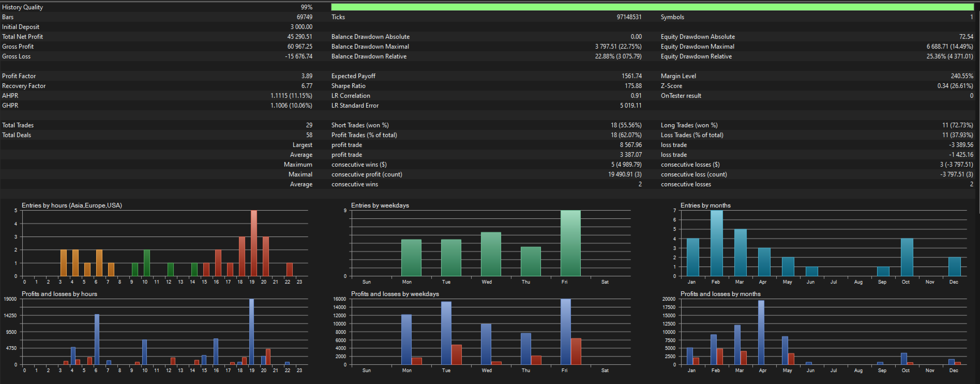
Task: Click the "consecutive loss (count)" label
Action: tap(694, 174)
